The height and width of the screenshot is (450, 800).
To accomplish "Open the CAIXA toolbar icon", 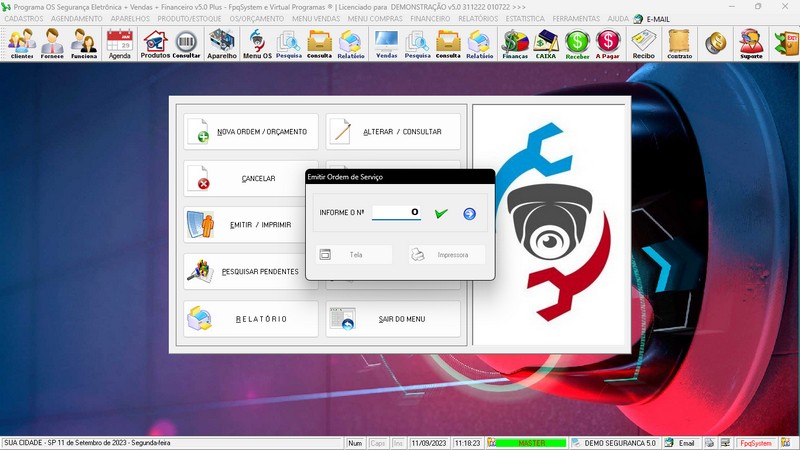I will pyautogui.click(x=546, y=43).
